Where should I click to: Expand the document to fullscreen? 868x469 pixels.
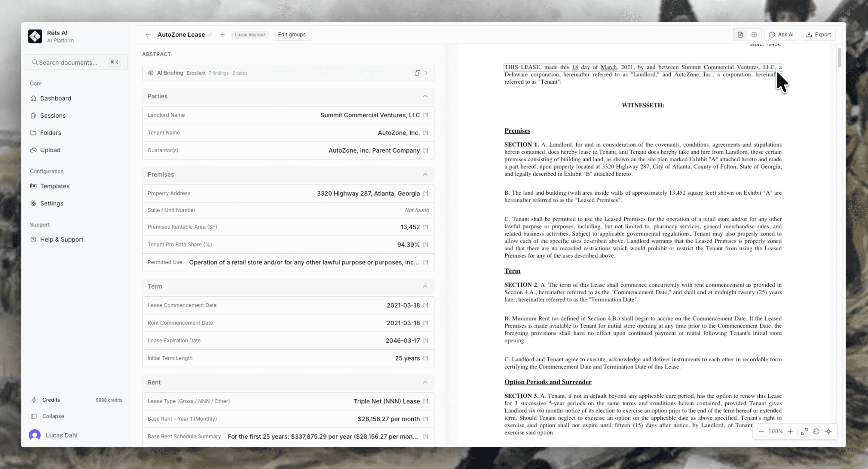click(x=804, y=432)
